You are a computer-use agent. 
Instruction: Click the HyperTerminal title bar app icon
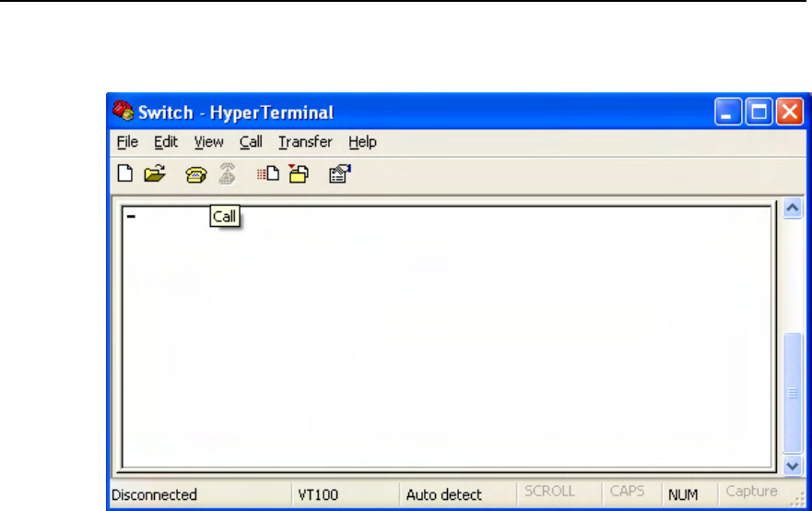(124, 111)
